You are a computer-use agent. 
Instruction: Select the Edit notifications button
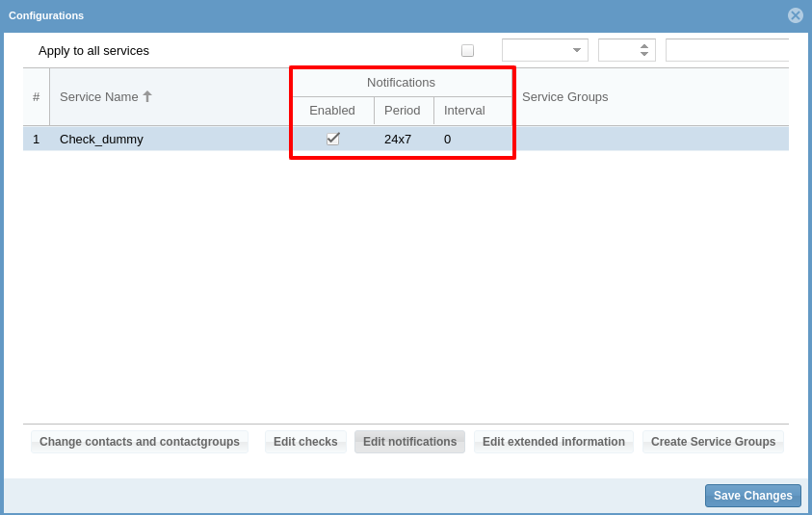[409, 442]
